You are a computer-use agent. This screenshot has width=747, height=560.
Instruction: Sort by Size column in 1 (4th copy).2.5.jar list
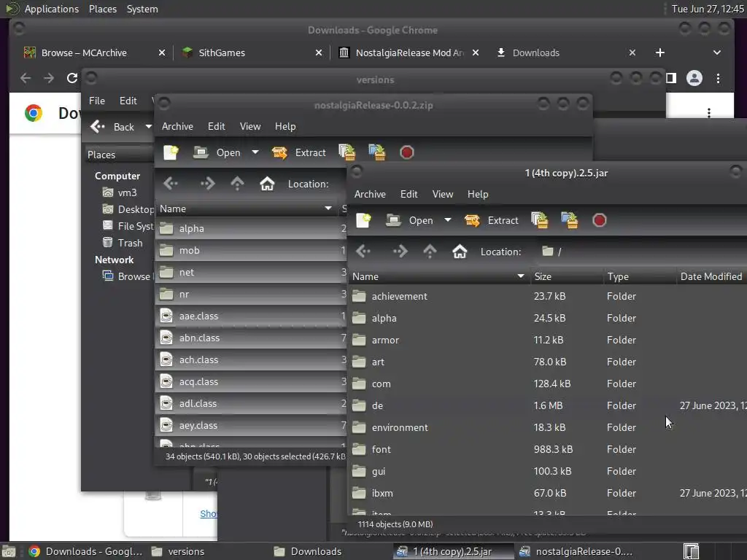pos(566,276)
